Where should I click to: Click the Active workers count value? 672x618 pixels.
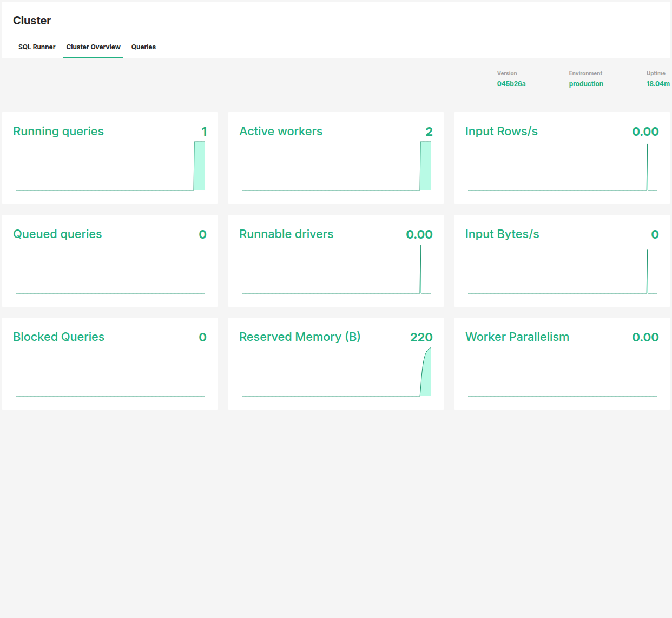tap(429, 131)
